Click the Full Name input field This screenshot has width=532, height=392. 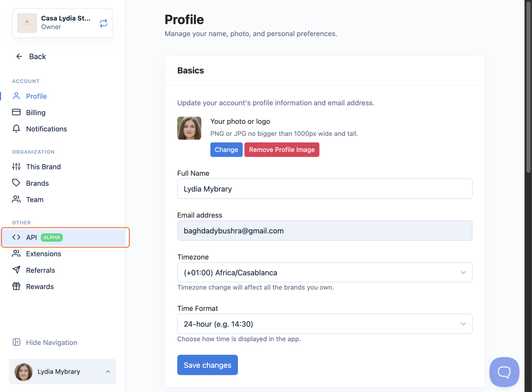(x=324, y=189)
